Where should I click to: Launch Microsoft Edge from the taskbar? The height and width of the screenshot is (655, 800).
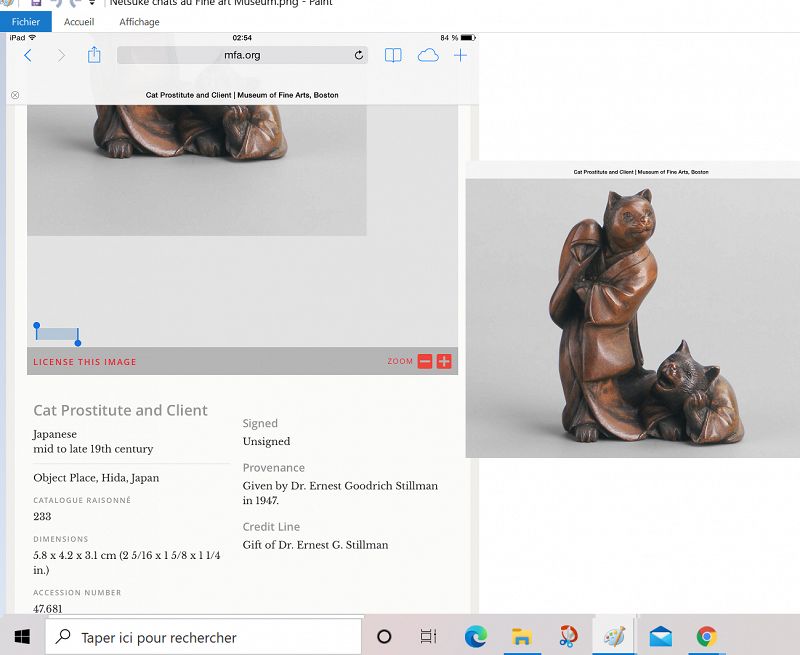(x=476, y=636)
